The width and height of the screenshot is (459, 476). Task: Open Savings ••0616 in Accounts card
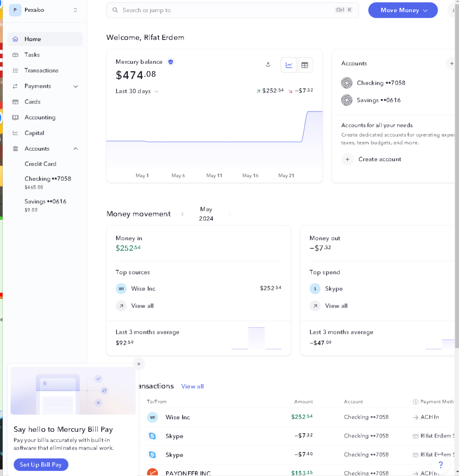coord(378,100)
